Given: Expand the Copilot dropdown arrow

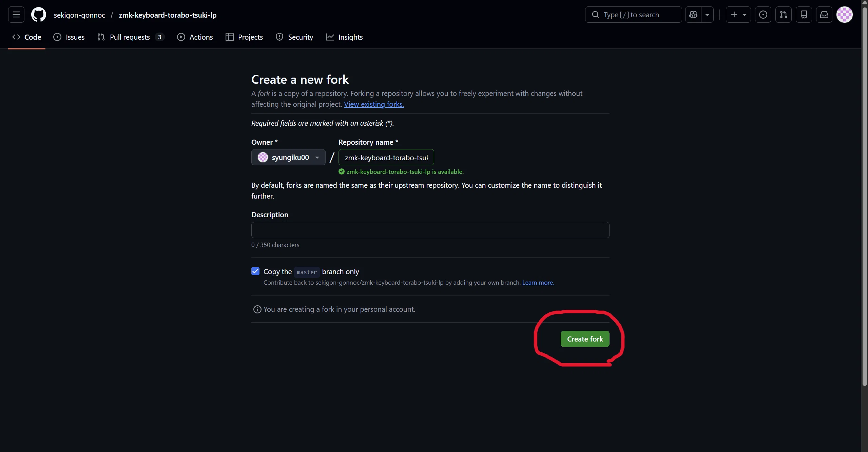Looking at the screenshot, I should click(x=707, y=15).
